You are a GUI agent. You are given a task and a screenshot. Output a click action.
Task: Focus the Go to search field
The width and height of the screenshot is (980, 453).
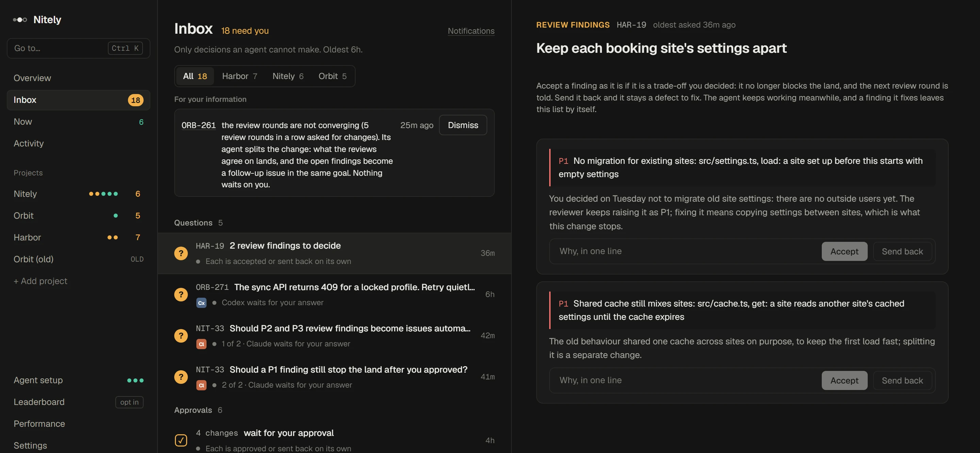pos(78,48)
